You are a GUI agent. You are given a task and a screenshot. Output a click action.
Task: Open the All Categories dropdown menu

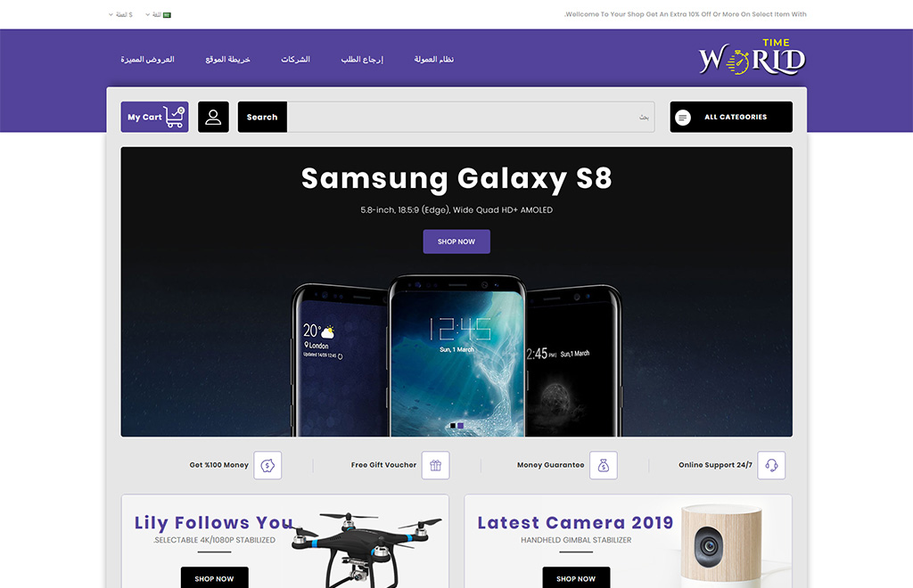coord(731,117)
